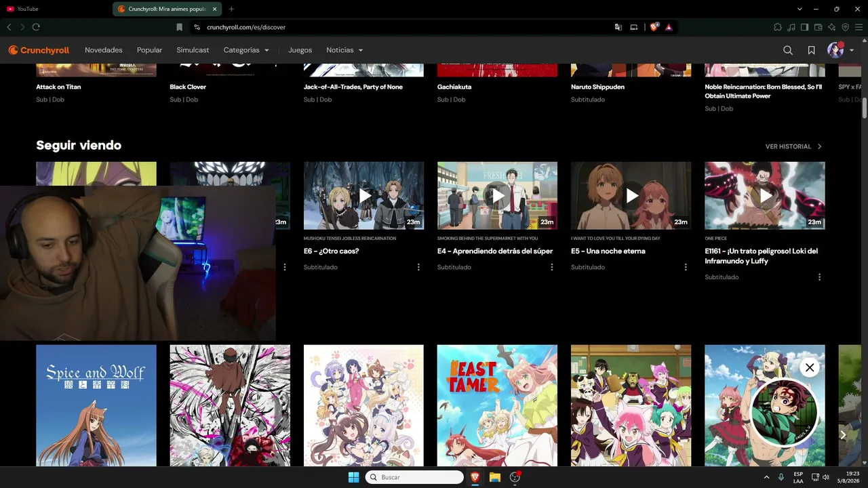
Task: Open the browser extensions puzzle icon
Action: [x=778, y=27]
